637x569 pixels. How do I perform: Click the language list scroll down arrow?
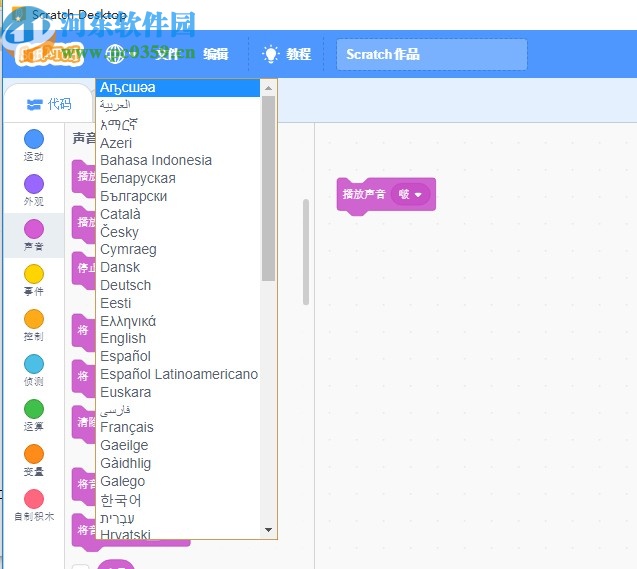pyautogui.click(x=268, y=530)
